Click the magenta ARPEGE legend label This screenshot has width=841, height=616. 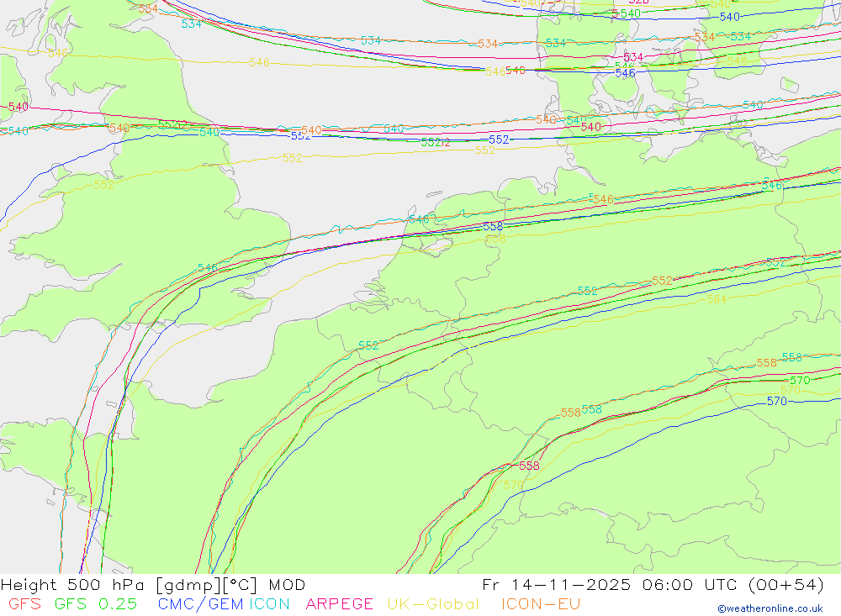tap(339, 603)
